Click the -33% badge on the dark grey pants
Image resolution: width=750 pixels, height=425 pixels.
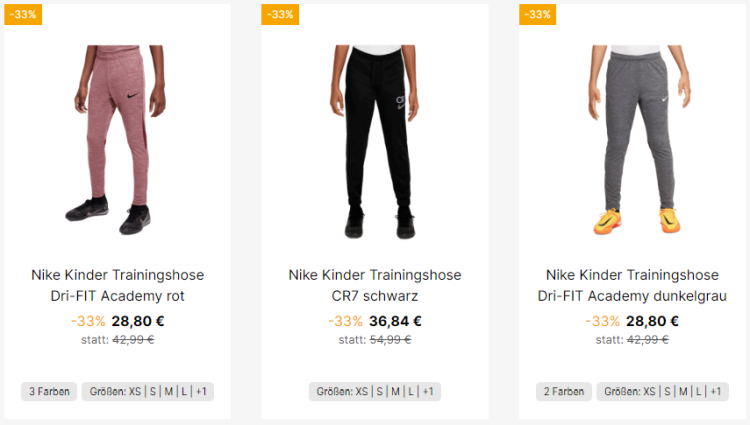[538, 14]
